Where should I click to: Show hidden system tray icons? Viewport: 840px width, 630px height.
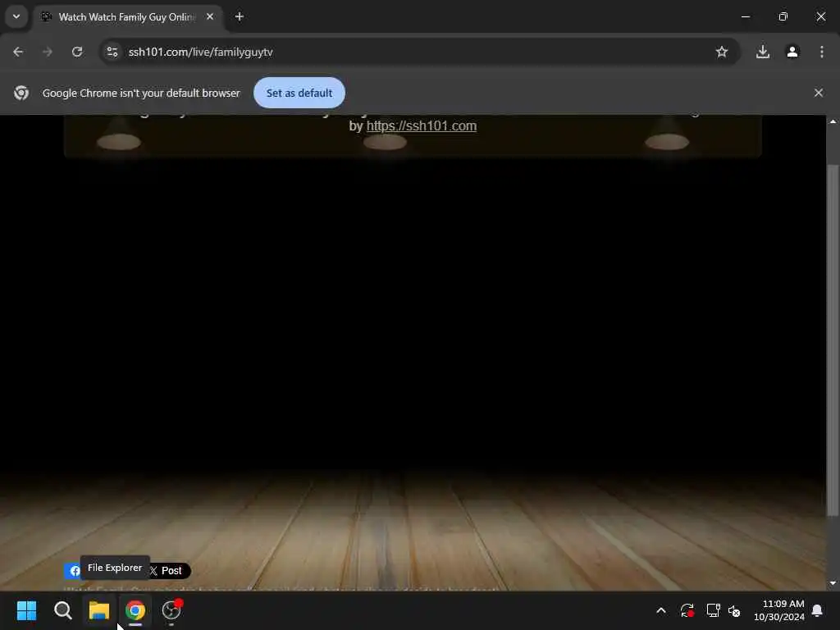[x=661, y=610]
